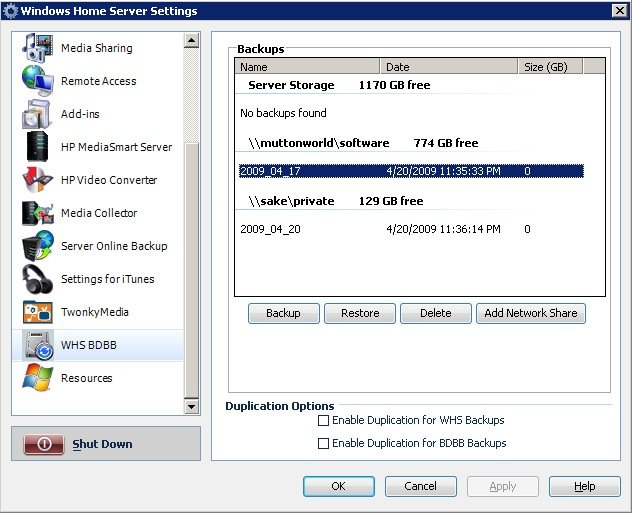Click the 129 GB free value

[391, 201]
